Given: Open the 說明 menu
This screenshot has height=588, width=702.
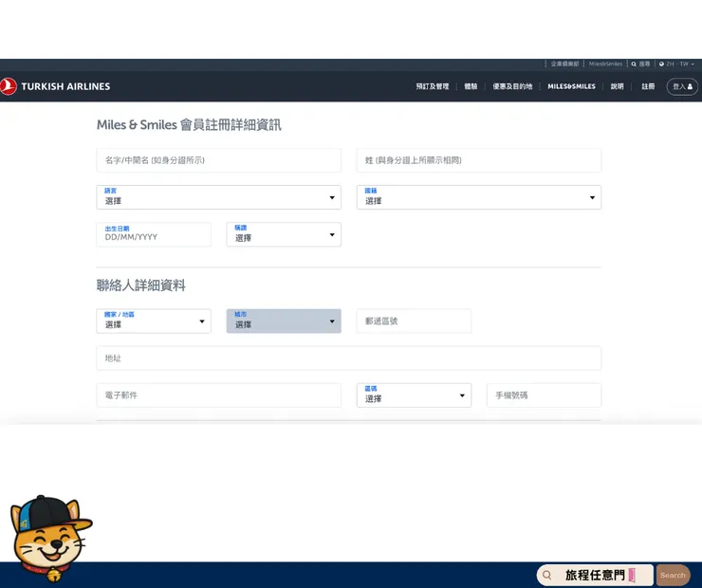Looking at the screenshot, I should [x=617, y=86].
